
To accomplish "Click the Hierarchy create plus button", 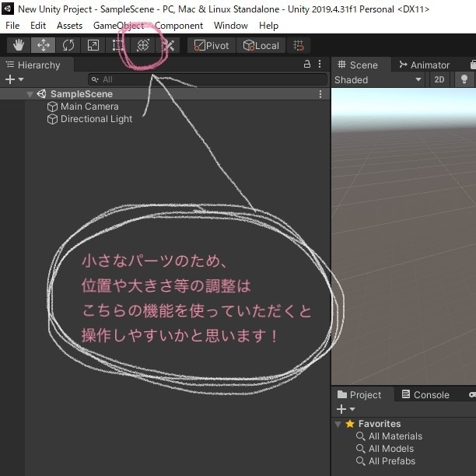I will (10, 79).
